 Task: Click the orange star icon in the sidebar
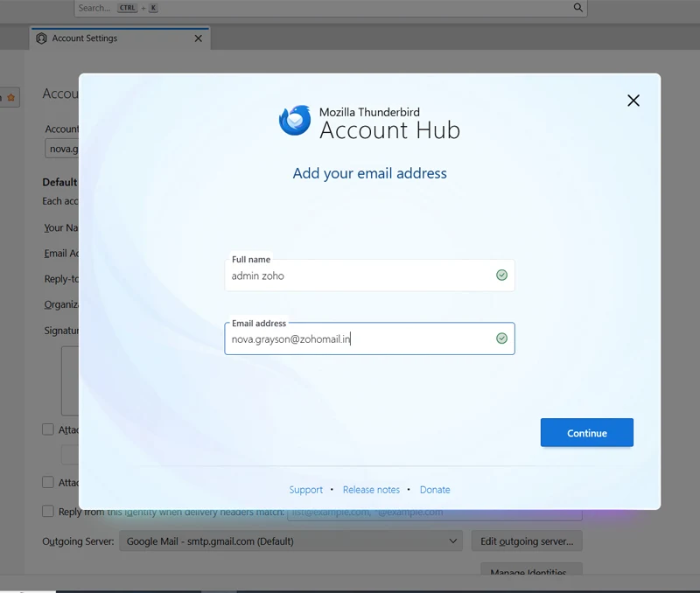tap(9, 98)
